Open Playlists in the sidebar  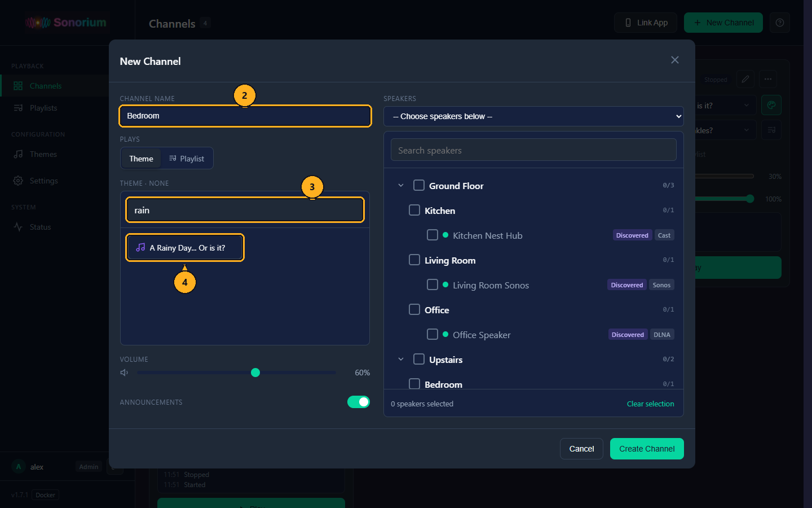[x=55, y=108]
